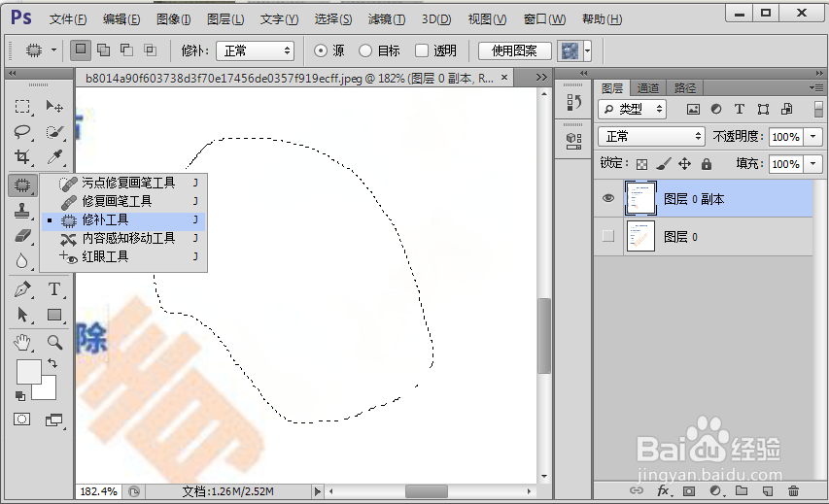The image size is (829, 504).
Task: Lock position move icon
Action: pyautogui.click(x=684, y=164)
